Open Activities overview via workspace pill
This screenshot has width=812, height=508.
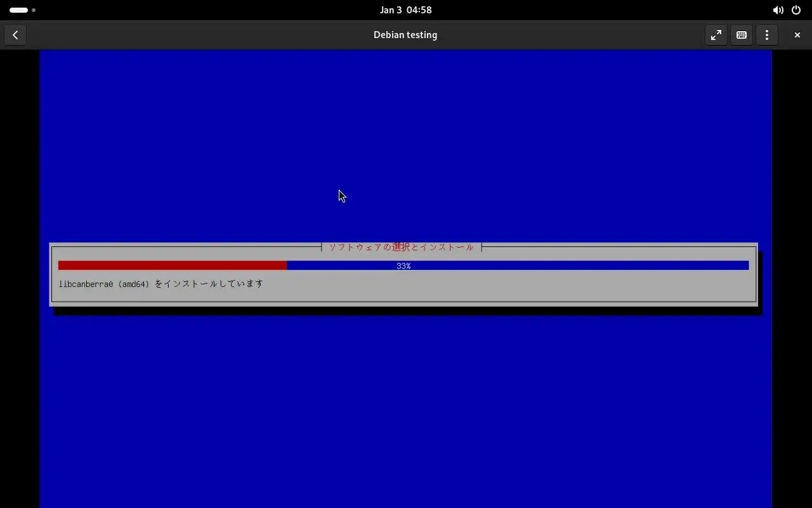[x=22, y=10]
